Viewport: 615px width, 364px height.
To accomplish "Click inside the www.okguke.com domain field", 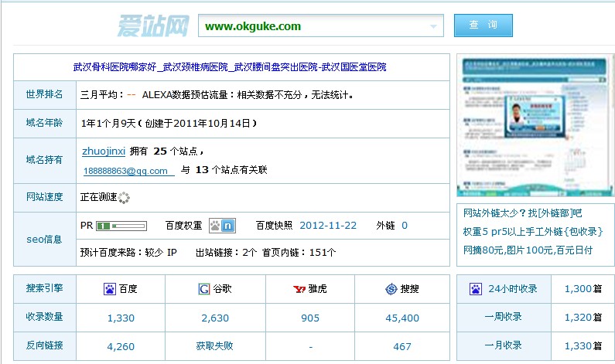I will click(x=309, y=26).
